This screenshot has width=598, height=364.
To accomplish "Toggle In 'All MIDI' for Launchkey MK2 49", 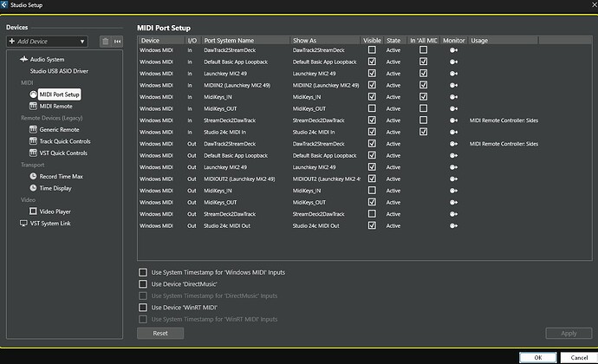I will [x=423, y=74].
